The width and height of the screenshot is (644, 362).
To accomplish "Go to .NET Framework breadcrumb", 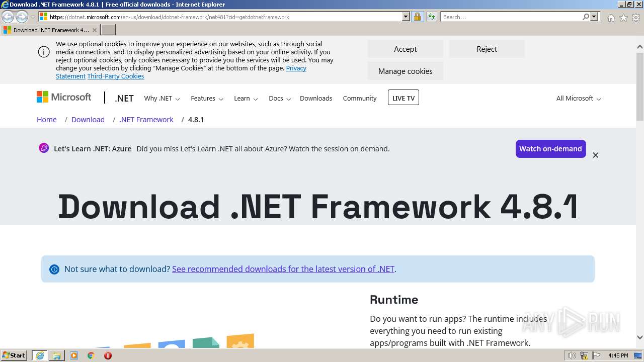I will (x=146, y=120).
